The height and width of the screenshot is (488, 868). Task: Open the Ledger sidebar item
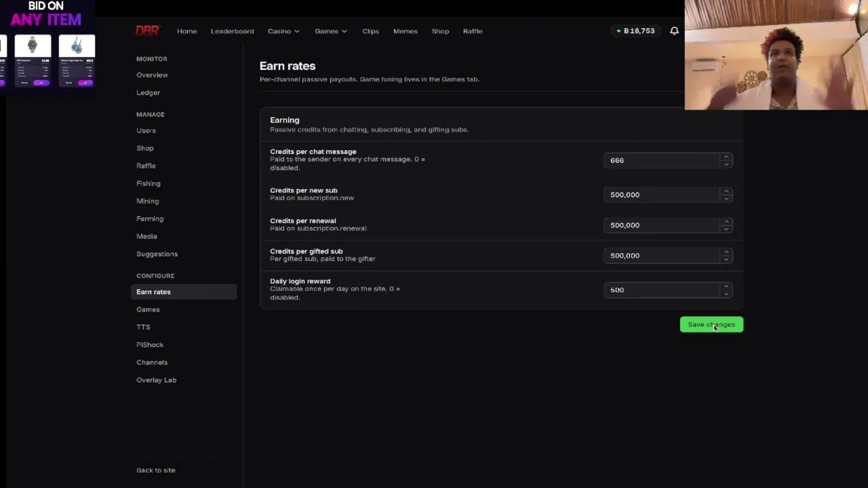[148, 93]
